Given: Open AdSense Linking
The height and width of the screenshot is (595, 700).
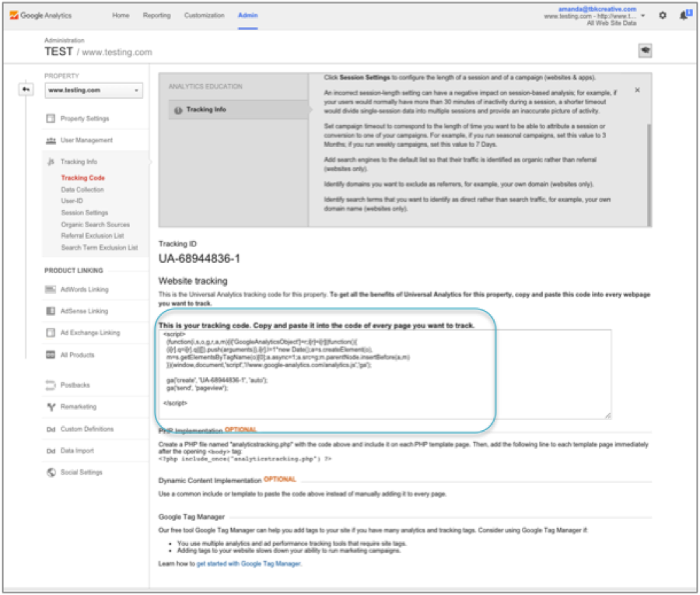Looking at the screenshot, I should pos(84,311).
